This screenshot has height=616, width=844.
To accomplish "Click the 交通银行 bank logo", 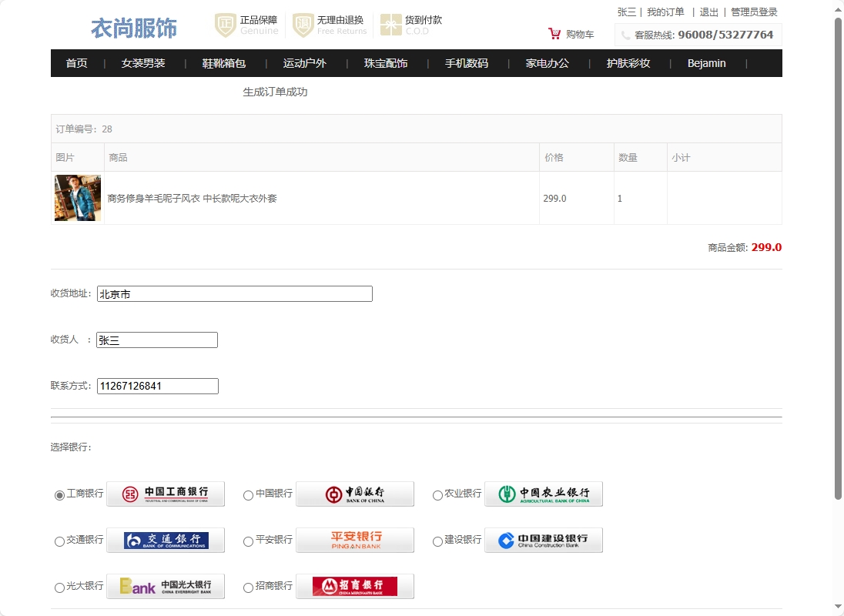I will (166, 540).
